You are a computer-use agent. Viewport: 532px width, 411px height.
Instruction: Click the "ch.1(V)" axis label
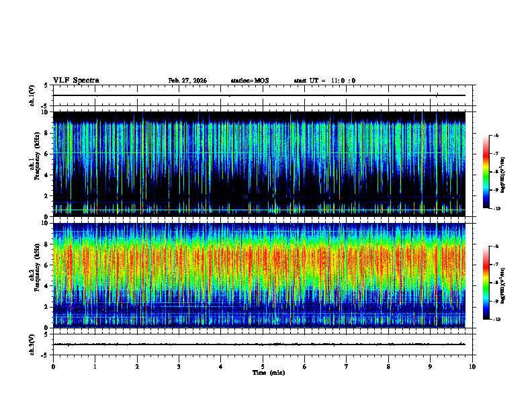pyautogui.click(x=32, y=95)
